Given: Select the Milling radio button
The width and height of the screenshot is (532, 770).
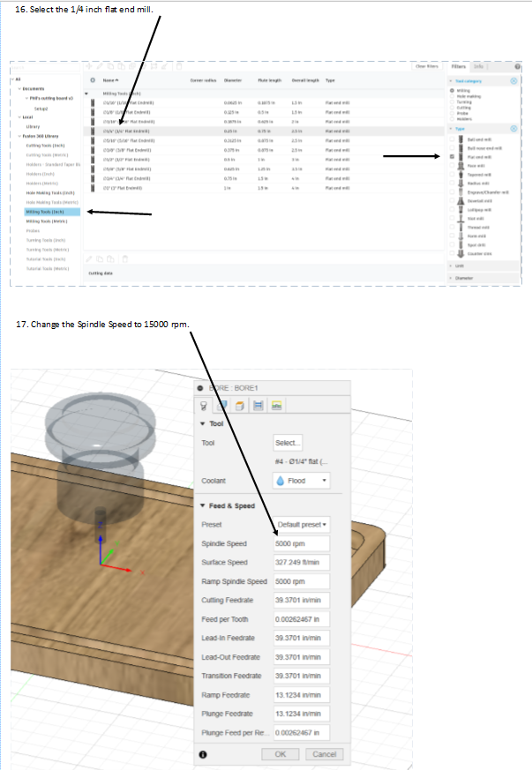Looking at the screenshot, I should pos(452,90).
